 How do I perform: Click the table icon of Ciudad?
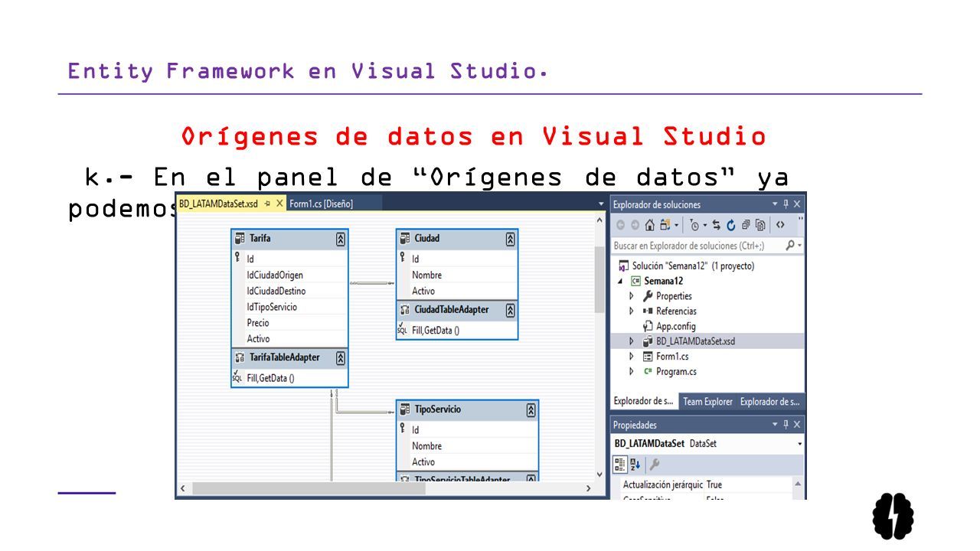coord(404,238)
